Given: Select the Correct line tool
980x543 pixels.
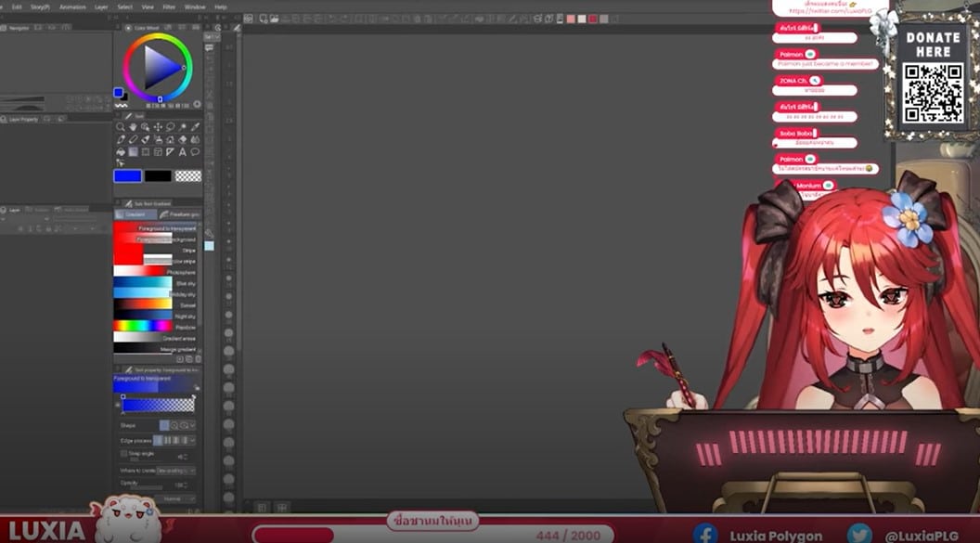Looking at the screenshot, I should [x=121, y=163].
